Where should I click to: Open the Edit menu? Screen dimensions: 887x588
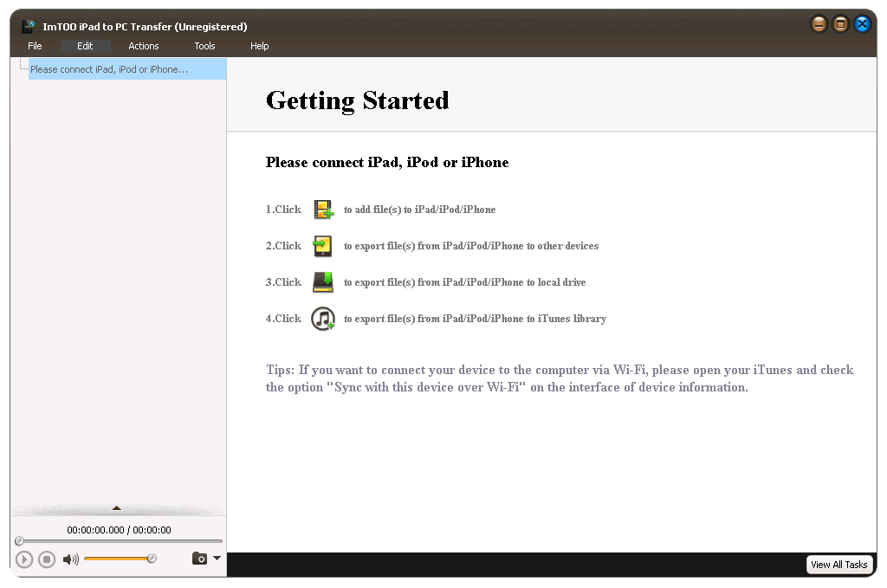[84, 46]
